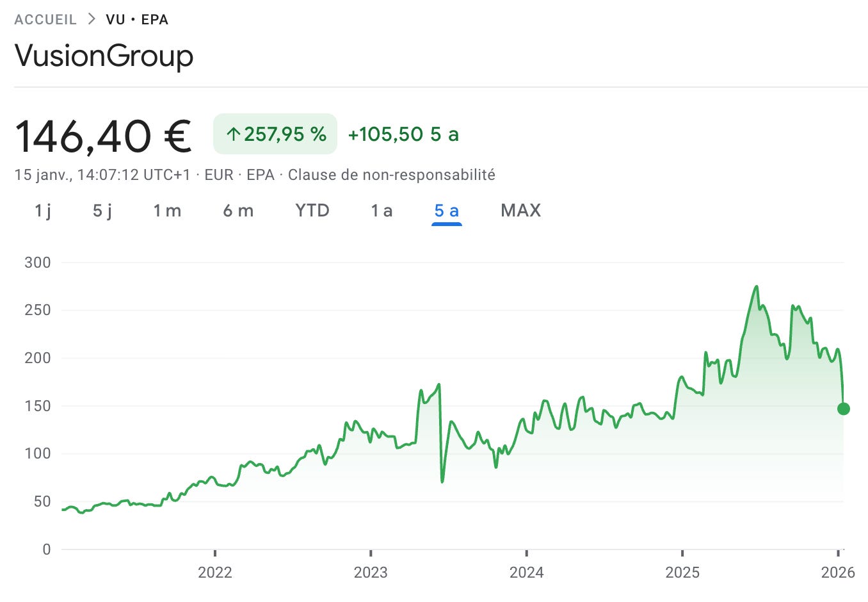Click the chart peak near 275
Image resolution: width=868 pixels, height=602 pixels.
click(x=757, y=286)
